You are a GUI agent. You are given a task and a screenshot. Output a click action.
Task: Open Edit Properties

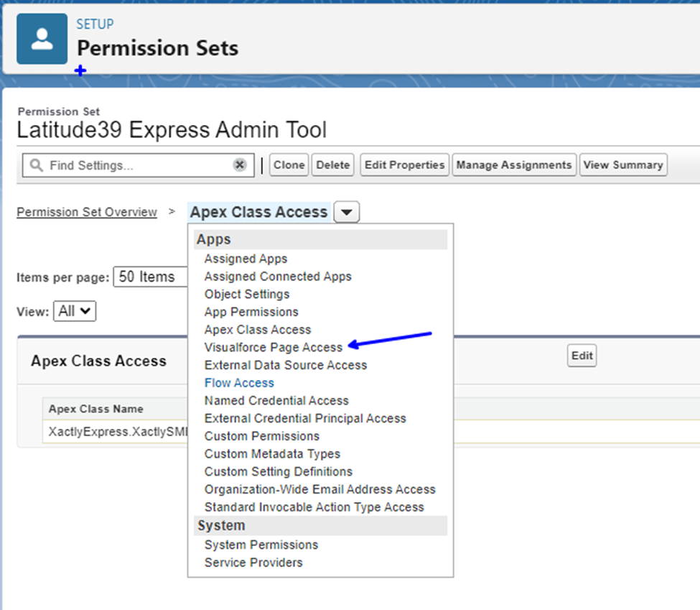pyautogui.click(x=404, y=165)
